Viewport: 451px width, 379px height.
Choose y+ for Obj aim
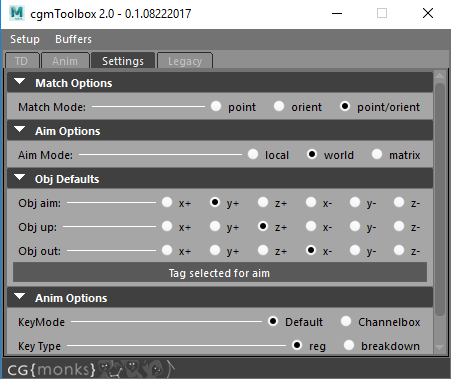coord(215,202)
